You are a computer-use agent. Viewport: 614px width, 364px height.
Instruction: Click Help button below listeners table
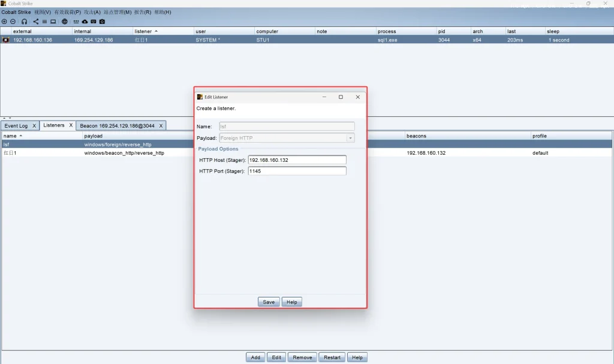(357, 357)
